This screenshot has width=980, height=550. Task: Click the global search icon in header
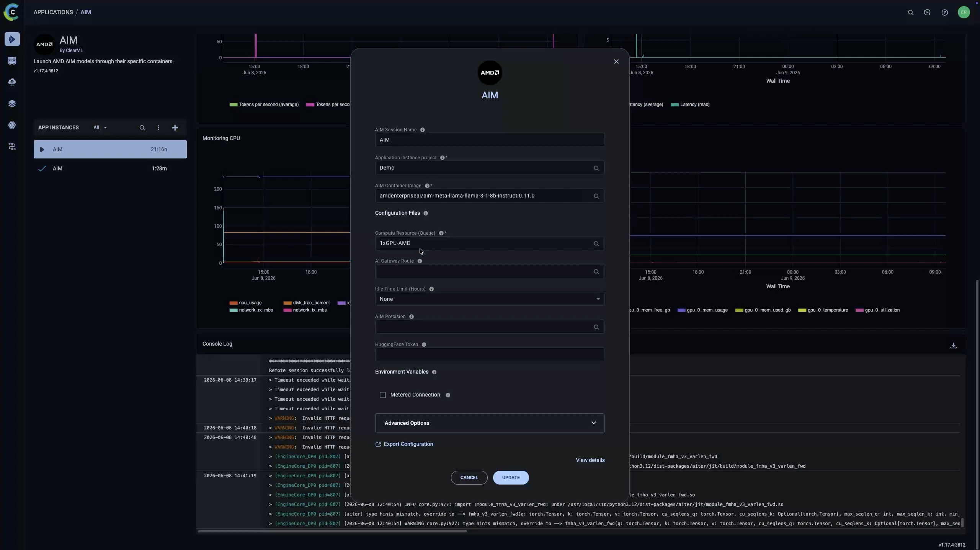pos(911,13)
